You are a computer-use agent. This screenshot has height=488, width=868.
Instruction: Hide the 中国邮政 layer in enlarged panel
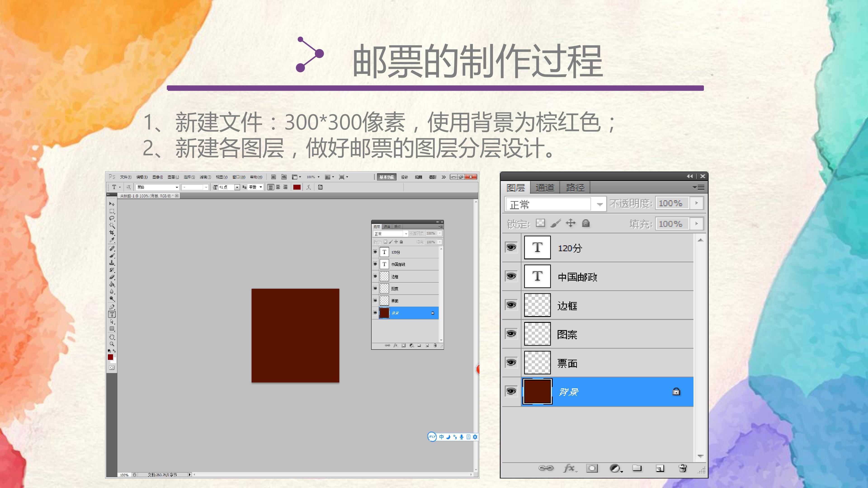click(512, 276)
